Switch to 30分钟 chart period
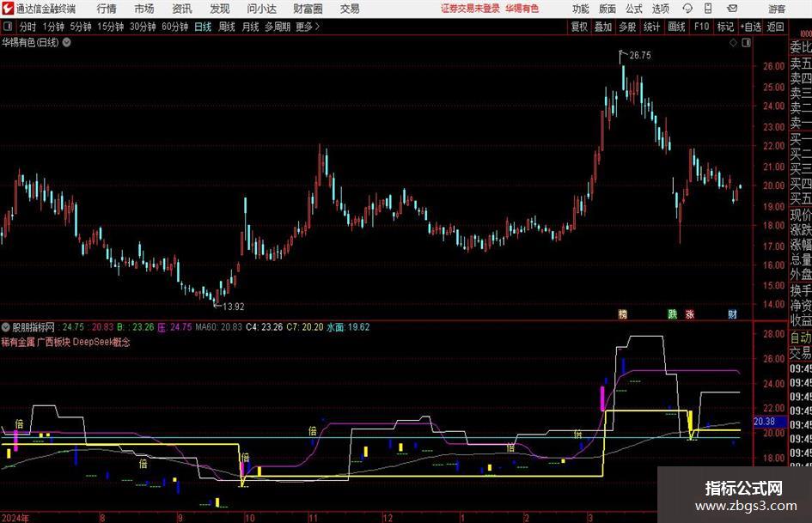The image size is (812, 523). pyautogui.click(x=143, y=27)
